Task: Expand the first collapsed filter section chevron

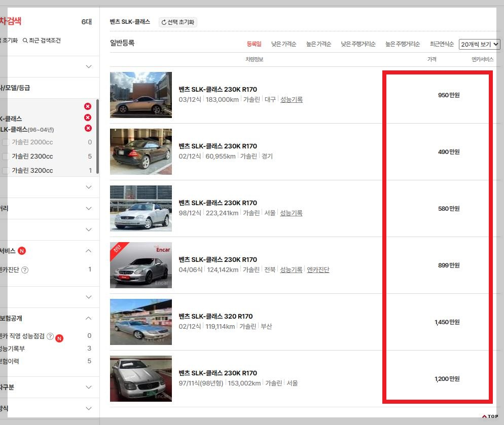Action: 89,66
